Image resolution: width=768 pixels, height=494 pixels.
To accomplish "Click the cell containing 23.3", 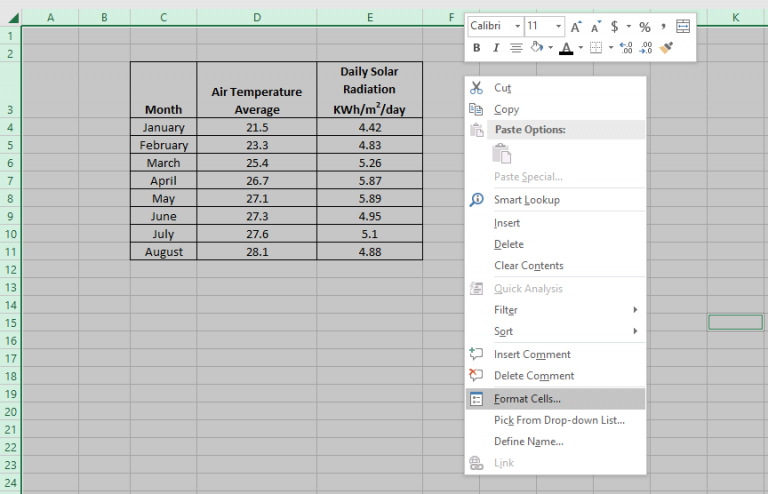I will click(257, 145).
